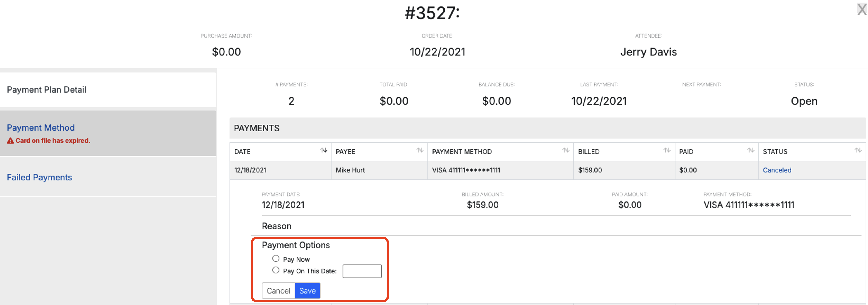Viewport: 868px width, 305px height.
Task: Click the Pay On This Date input field
Action: coord(362,271)
